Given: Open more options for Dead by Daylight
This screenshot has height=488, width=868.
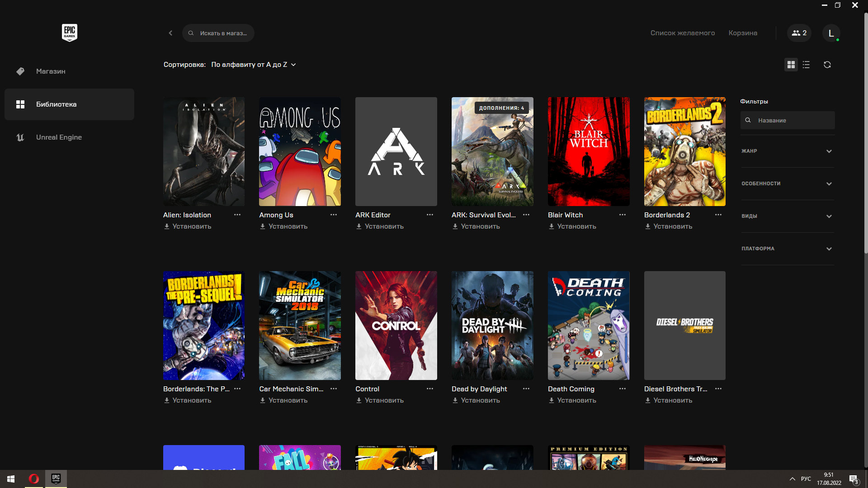Looking at the screenshot, I should coord(526,389).
